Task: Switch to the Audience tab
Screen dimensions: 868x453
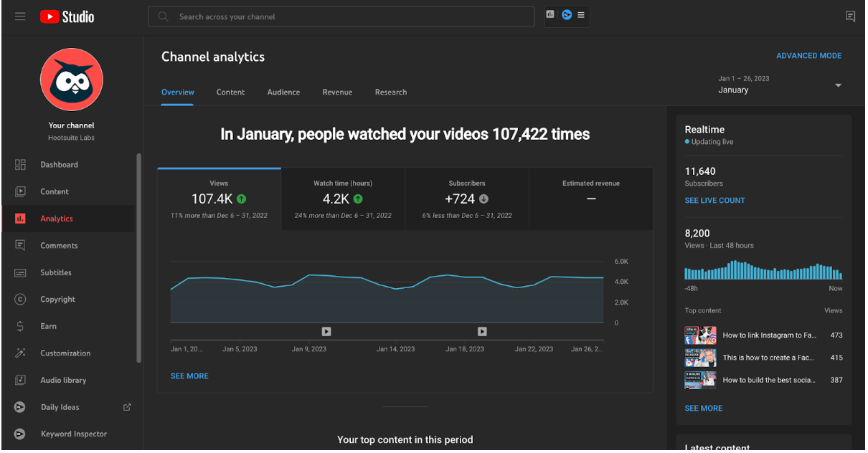Action: point(283,92)
